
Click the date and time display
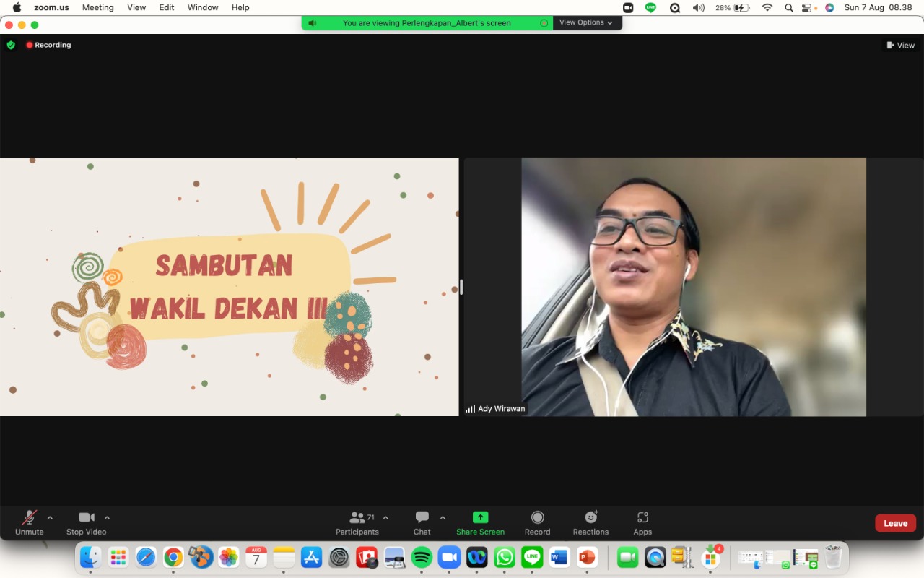pos(878,7)
